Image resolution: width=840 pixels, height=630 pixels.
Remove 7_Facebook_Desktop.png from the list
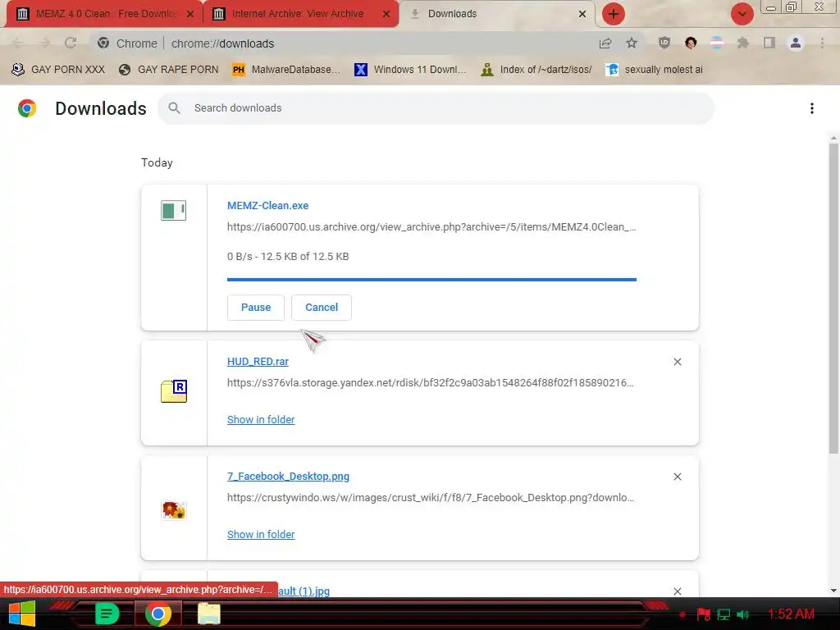pyautogui.click(x=678, y=477)
